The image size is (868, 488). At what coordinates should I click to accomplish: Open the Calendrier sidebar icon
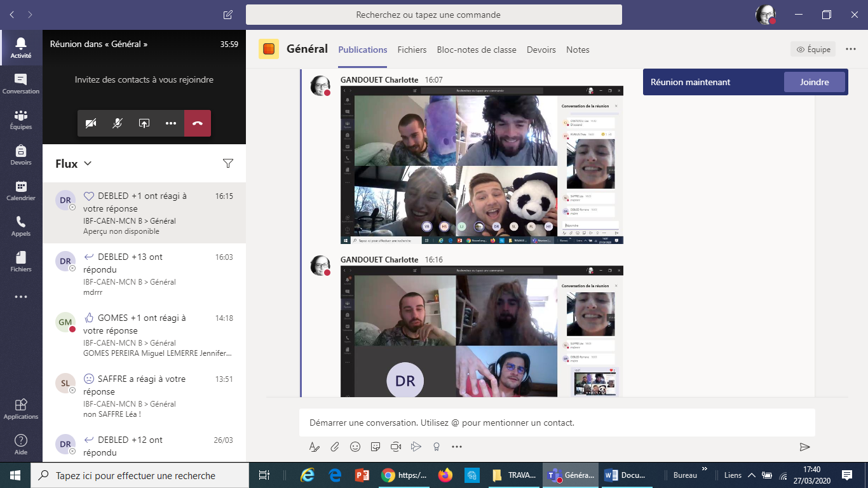[x=21, y=190]
